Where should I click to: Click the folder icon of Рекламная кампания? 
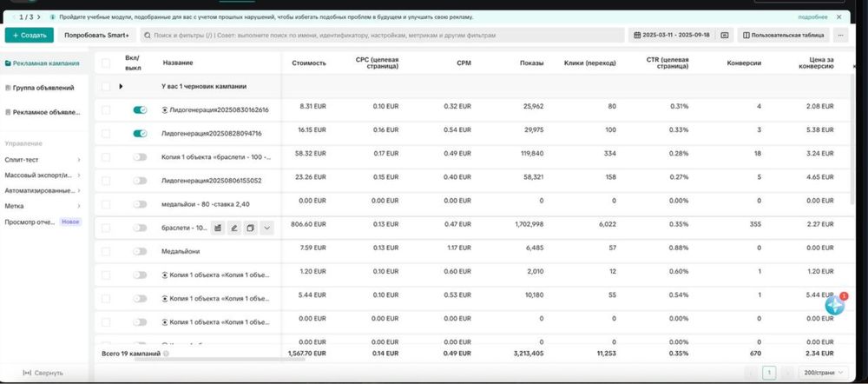point(8,63)
